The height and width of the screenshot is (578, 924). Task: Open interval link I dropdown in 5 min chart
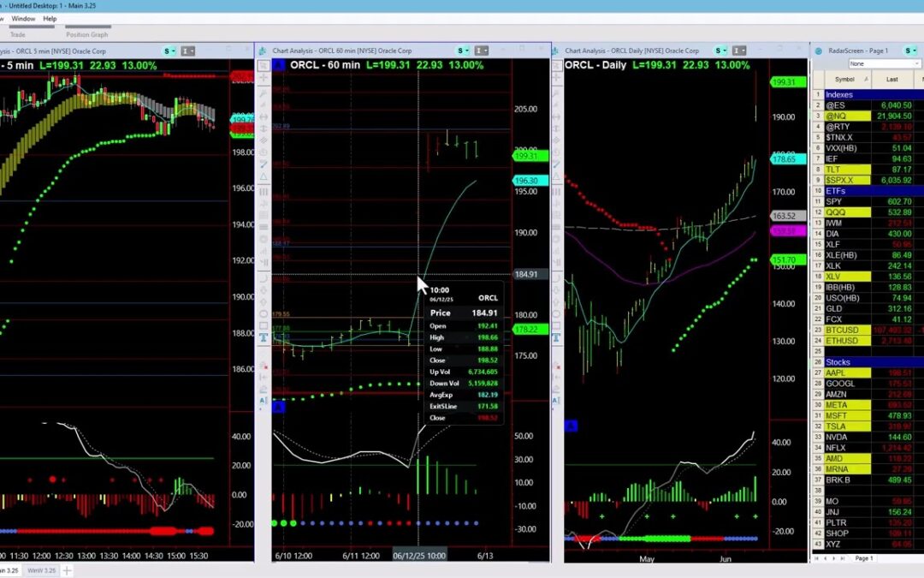[x=187, y=51]
